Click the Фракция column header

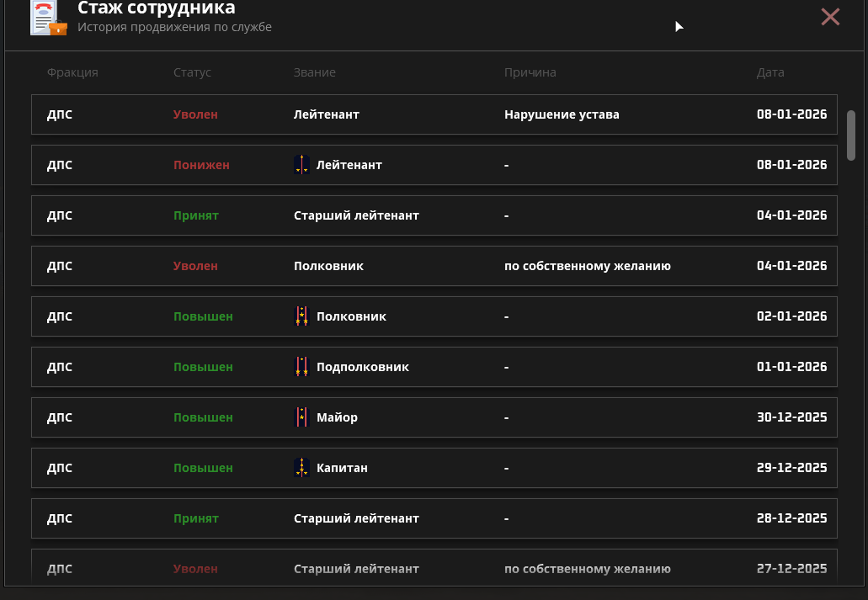72,72
